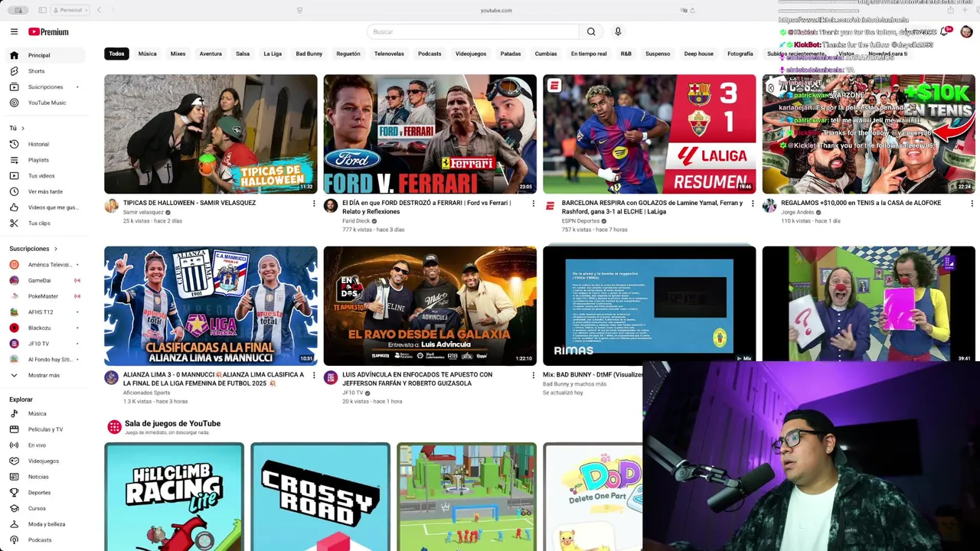The image size is (980, 551).
Task: Open Tus videos in the sidebar
Action: [46, 176]
